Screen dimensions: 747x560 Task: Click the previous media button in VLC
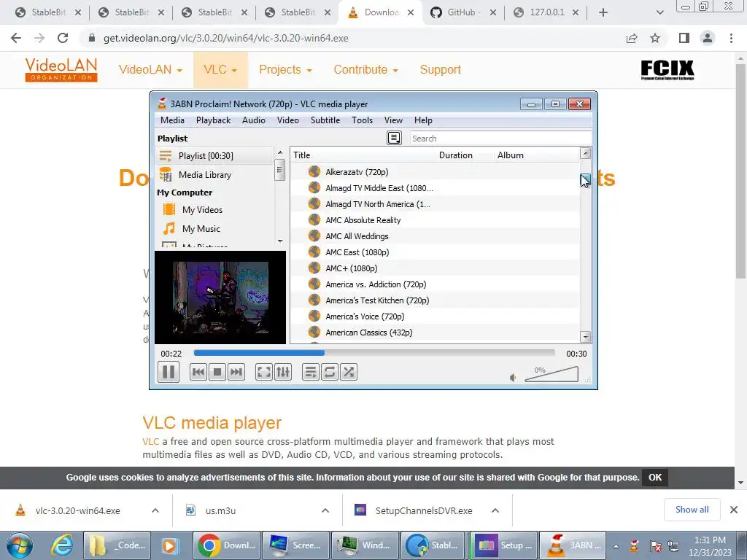[198, 372]
